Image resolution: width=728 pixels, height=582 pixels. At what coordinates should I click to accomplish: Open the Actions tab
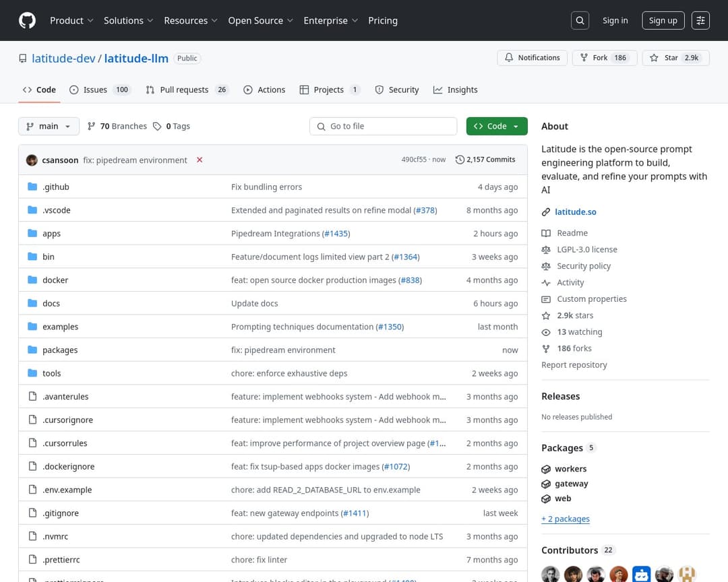point(264,90)
